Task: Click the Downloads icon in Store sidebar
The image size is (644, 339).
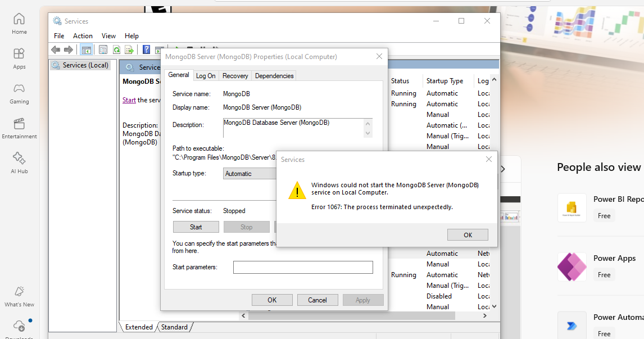Action: pos(19,326)
